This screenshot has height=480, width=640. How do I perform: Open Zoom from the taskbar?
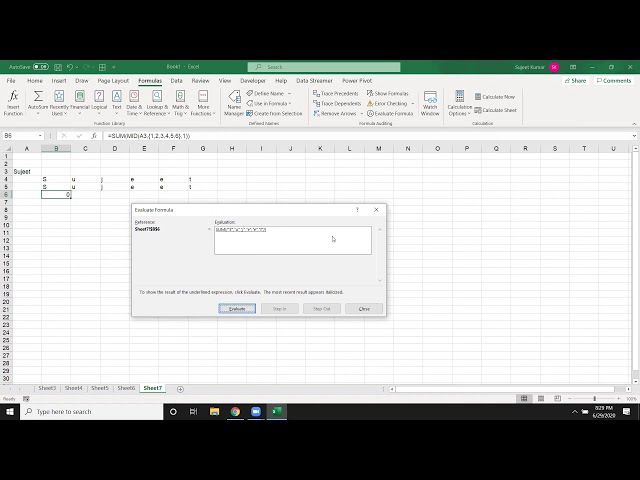pos(256,411)
